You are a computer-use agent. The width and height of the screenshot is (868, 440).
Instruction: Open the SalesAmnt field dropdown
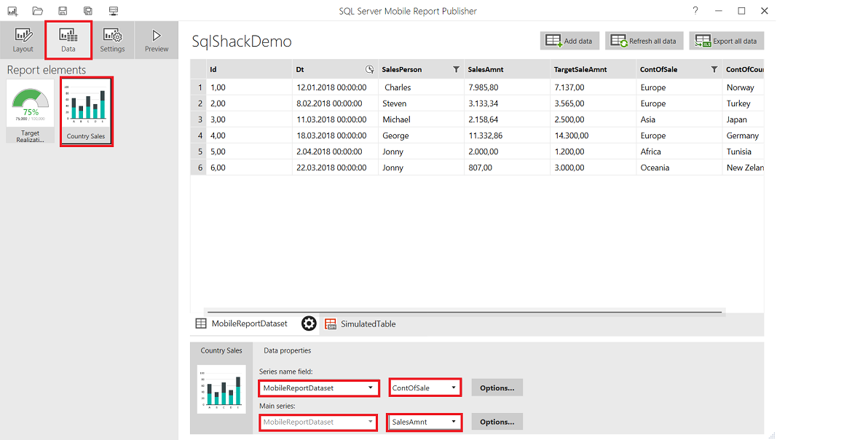[x=425, y=423]
